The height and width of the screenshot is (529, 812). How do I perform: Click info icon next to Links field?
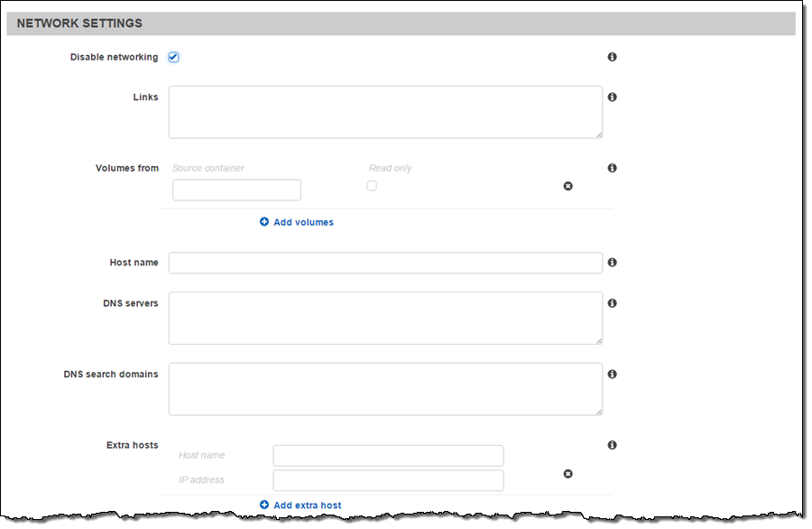click(612, 97)
